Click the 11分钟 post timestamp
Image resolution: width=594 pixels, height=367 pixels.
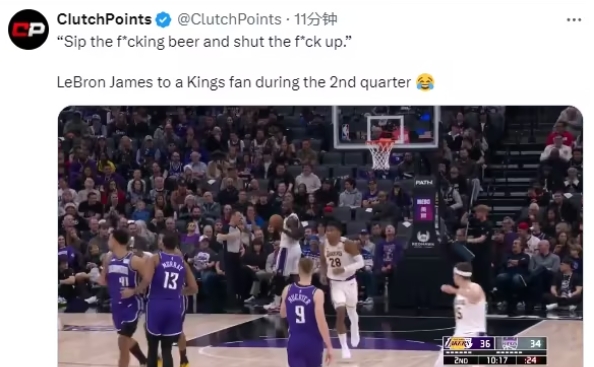click(x=316, y=19)
